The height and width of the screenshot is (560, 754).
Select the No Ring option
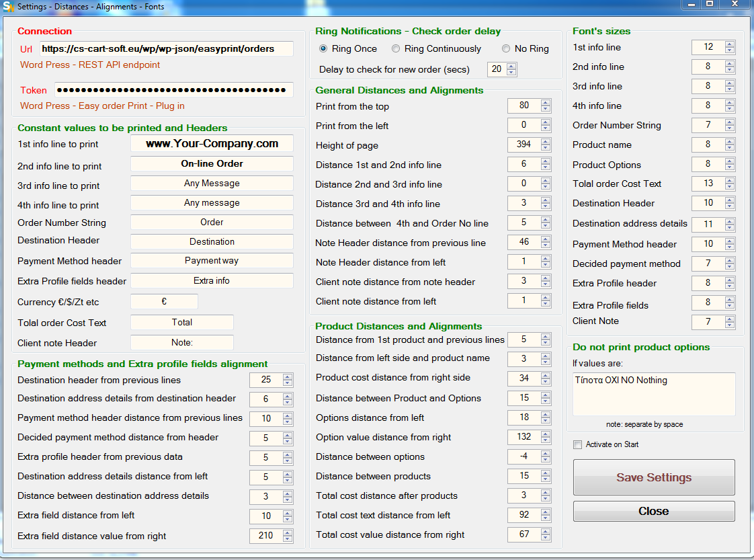click(506, 49)
